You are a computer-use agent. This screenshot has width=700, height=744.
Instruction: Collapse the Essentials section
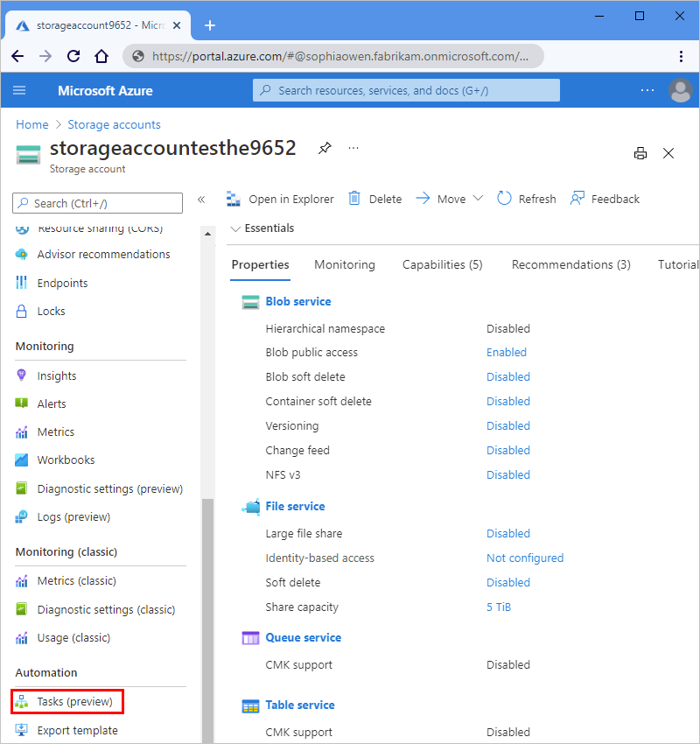[x=235, y=228]
